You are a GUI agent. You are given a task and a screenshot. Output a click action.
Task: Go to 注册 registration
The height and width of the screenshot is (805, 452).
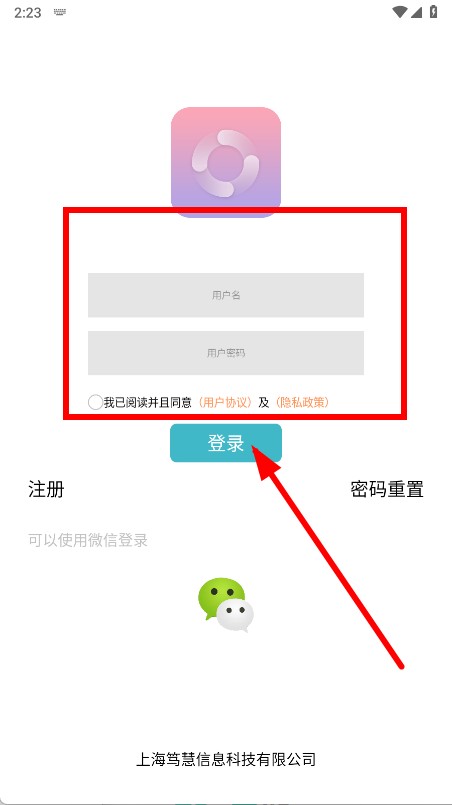[x=46, y=489]
